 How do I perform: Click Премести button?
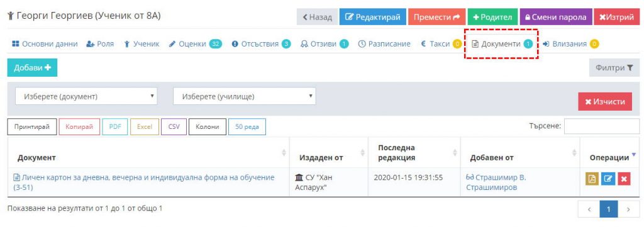436,17
